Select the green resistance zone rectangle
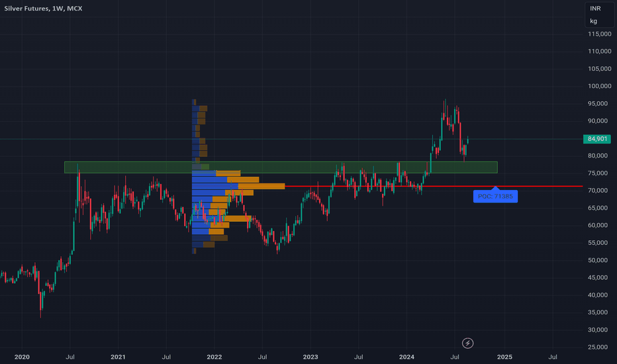 coord(281,167)
